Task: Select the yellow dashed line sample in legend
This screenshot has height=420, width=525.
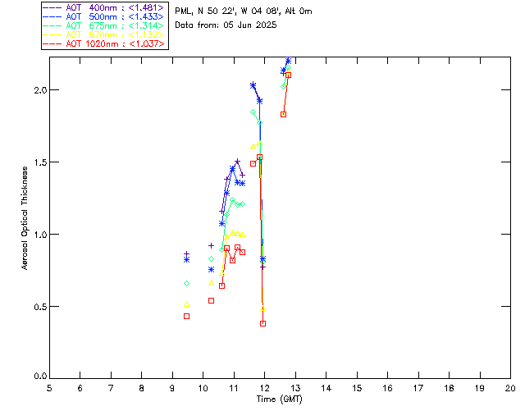Action: (52, 35)
